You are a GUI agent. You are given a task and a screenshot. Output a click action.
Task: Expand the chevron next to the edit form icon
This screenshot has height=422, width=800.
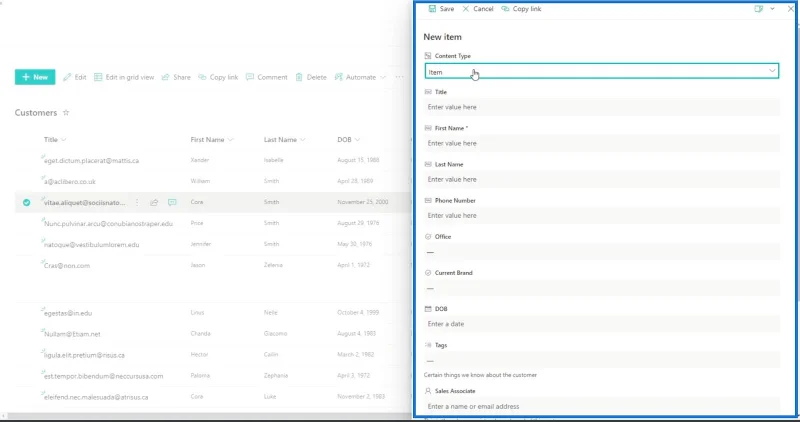tap(772, 9)
